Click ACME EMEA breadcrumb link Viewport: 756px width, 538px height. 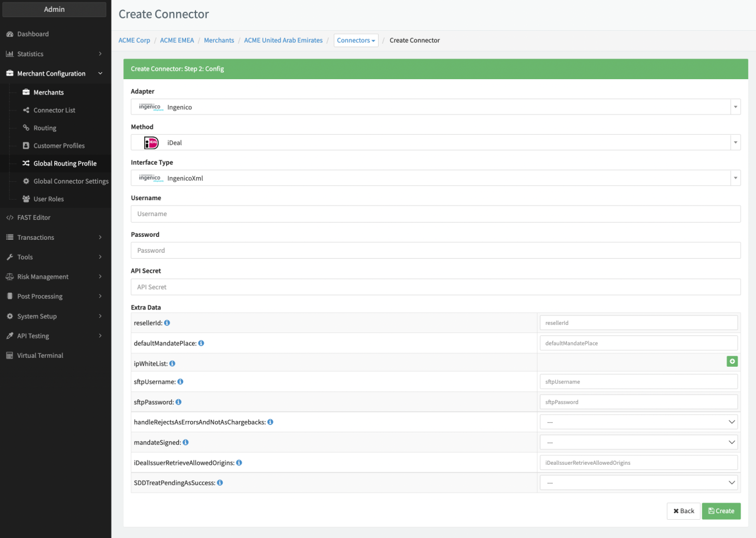[177, 40]
